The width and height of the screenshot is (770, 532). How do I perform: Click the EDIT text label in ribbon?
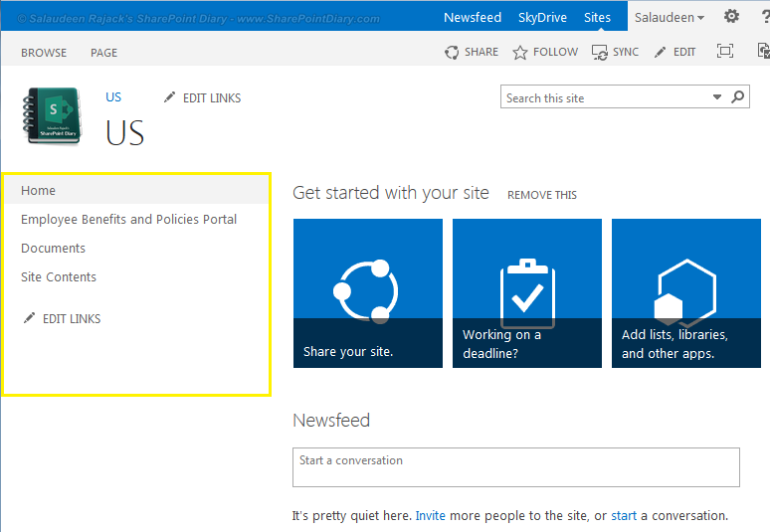click(684, 52)
